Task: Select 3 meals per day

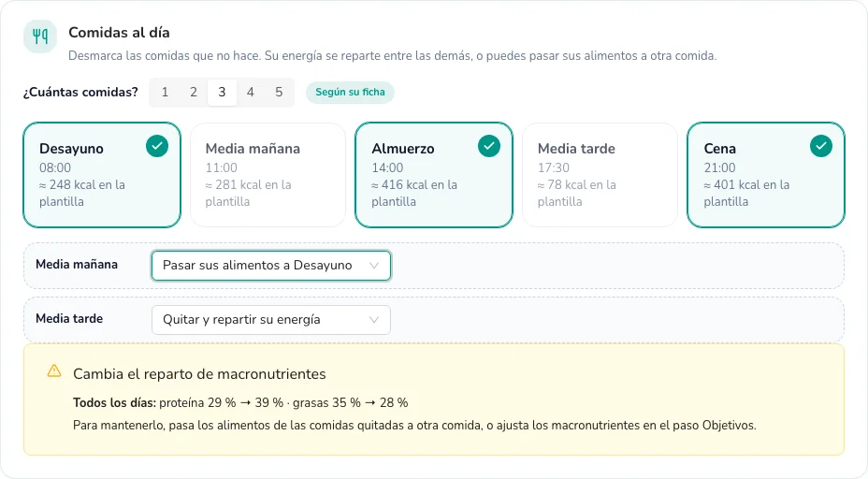Action: pos(222,92)
